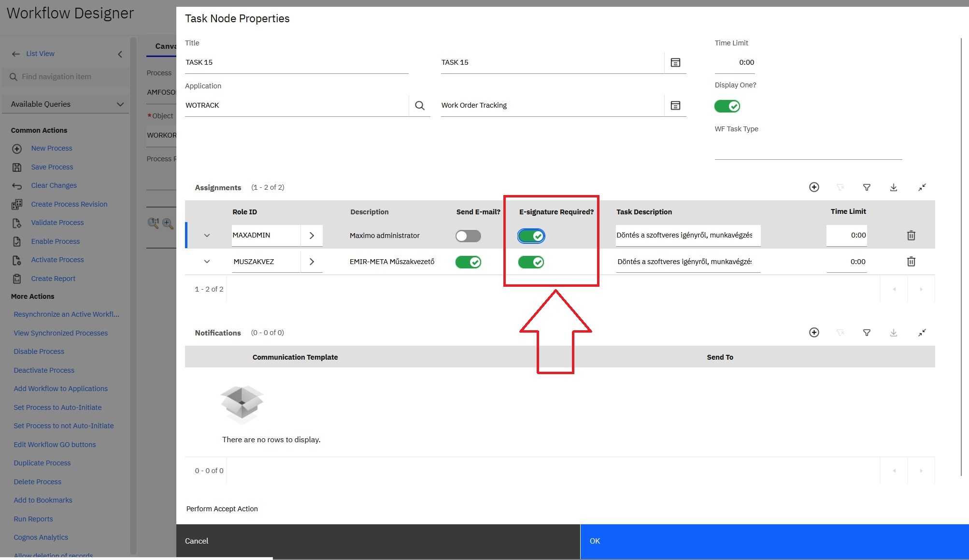Download Assignments table data
969x560 pixels.
pyautogui.click(x=893, y=187)
